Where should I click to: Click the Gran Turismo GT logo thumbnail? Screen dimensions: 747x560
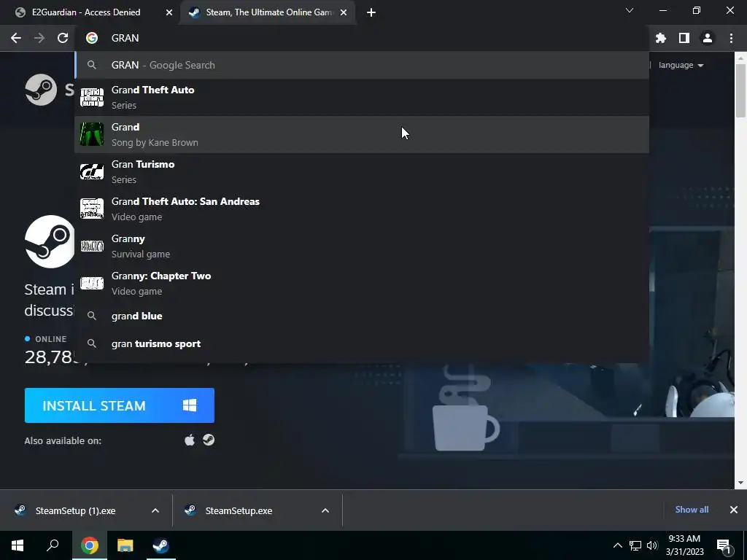pyautogui.click(x=92, y=172)
